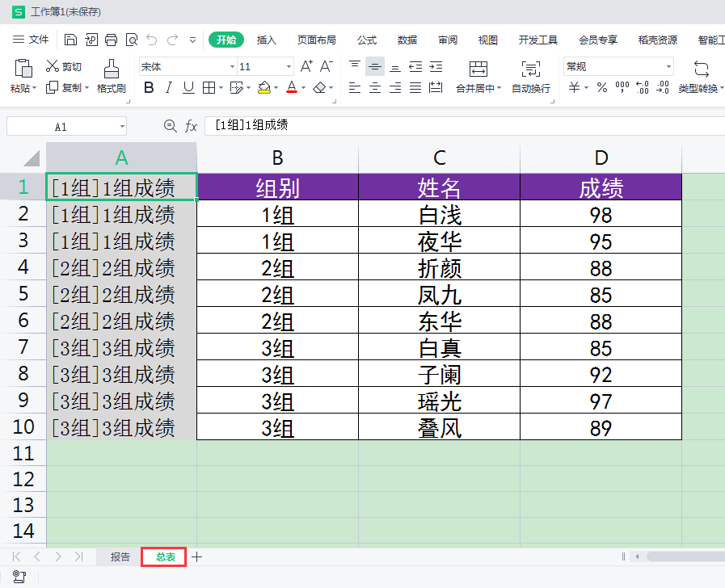Apply yellow fill color
Viewport: 725px width, 588px height.
[264, 87]
